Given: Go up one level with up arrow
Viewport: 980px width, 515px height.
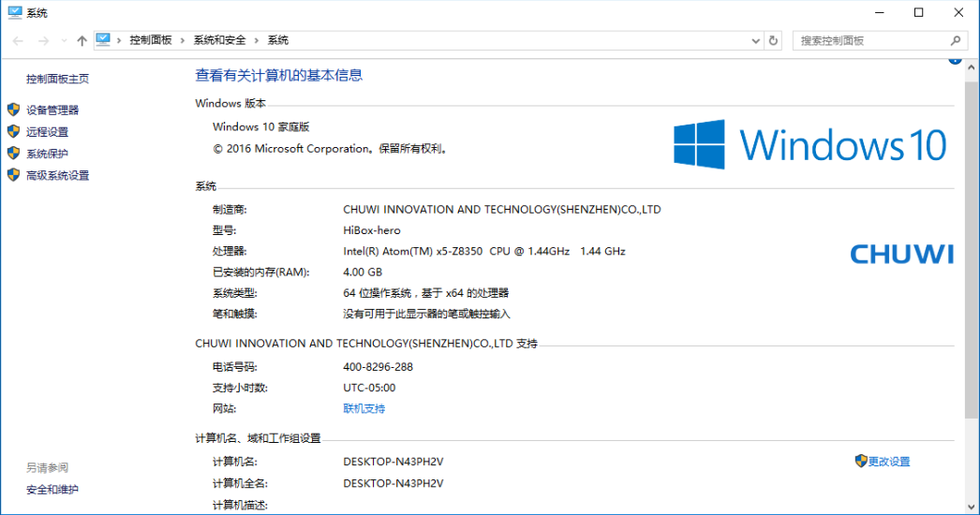Looking at the screenshot, I should click(82, 40).
